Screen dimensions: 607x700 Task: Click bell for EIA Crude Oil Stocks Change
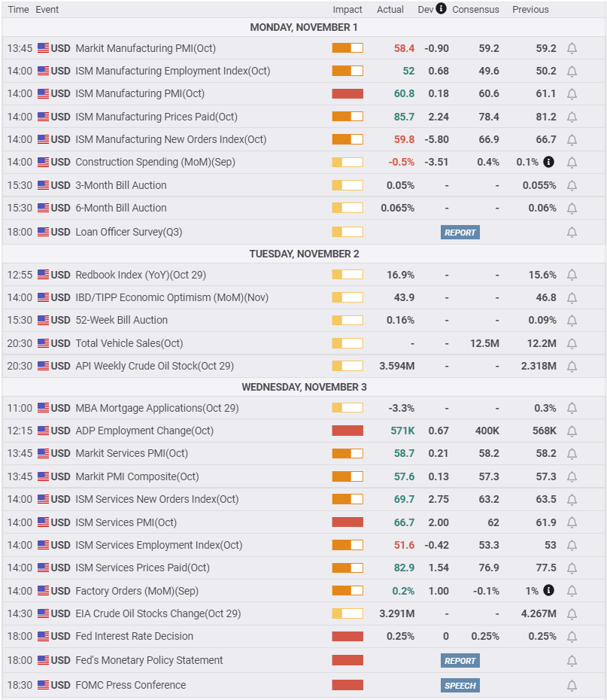point(572,614)
